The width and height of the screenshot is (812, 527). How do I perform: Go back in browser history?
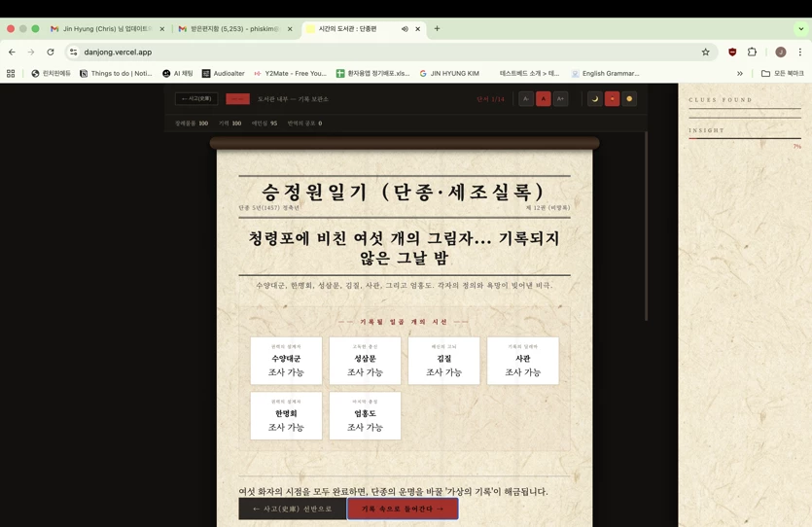12,52
